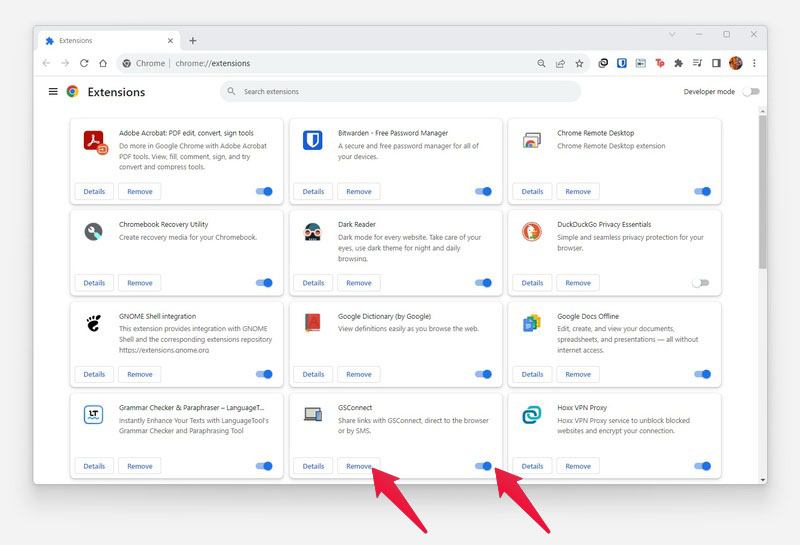Open Details for Hoxx VPN Proxy
800x545 pixels.
pyautogui.click(x=532, y=466)
